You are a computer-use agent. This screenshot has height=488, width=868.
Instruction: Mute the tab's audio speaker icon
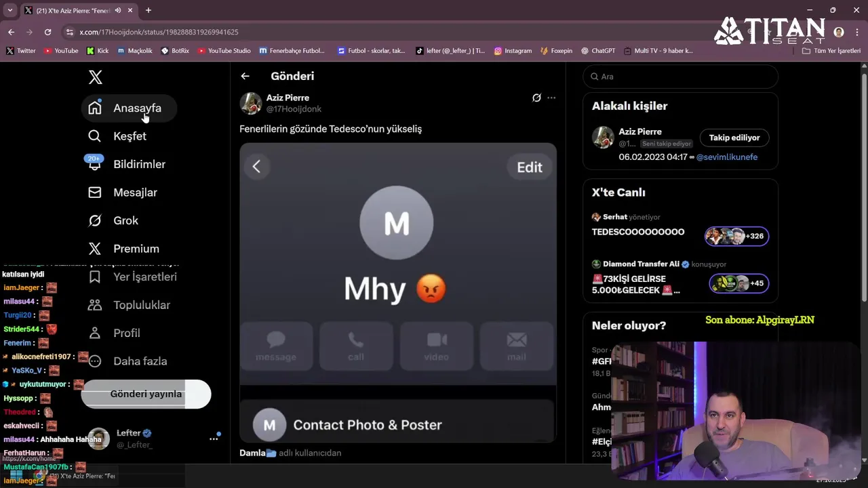pos(118,10)
